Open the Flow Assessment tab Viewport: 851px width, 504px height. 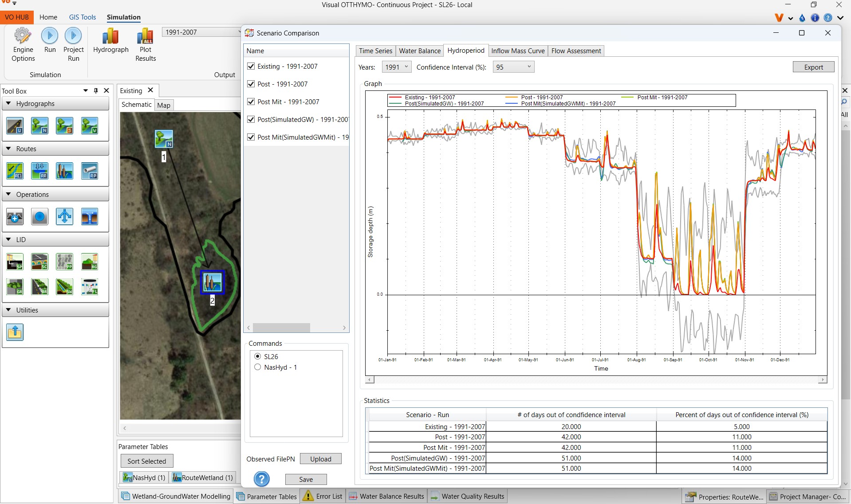point(576,51)
